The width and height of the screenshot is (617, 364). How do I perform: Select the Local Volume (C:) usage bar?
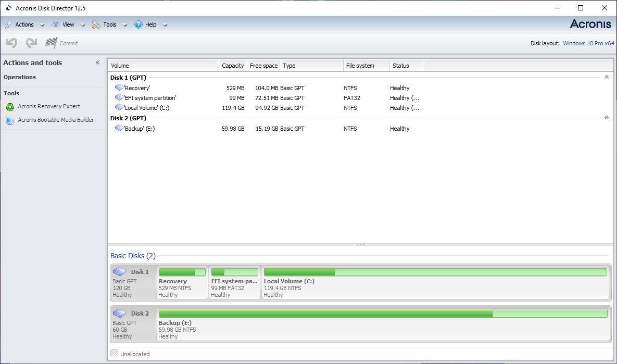[x=435, y=272]
